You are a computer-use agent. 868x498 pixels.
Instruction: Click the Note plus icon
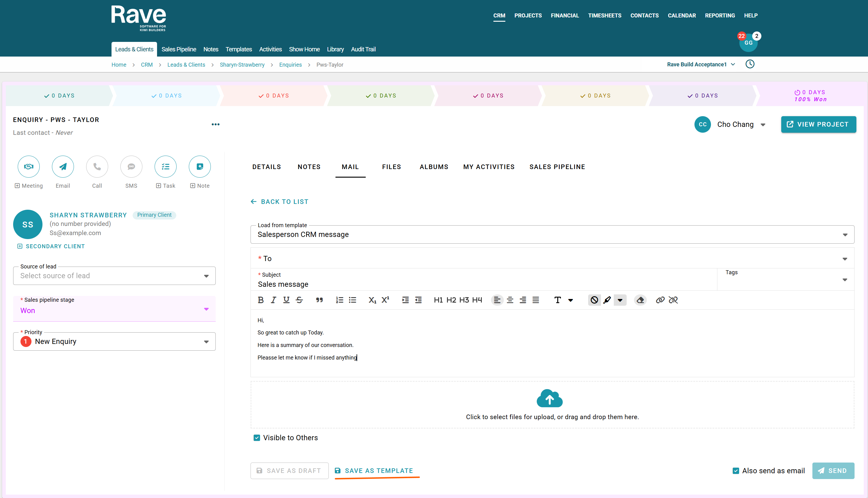[200, 167]
